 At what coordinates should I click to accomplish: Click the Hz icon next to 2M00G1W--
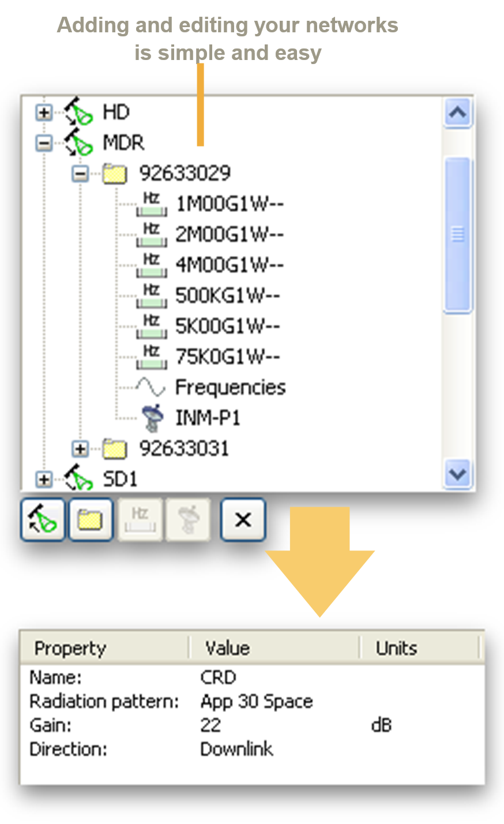152,234
